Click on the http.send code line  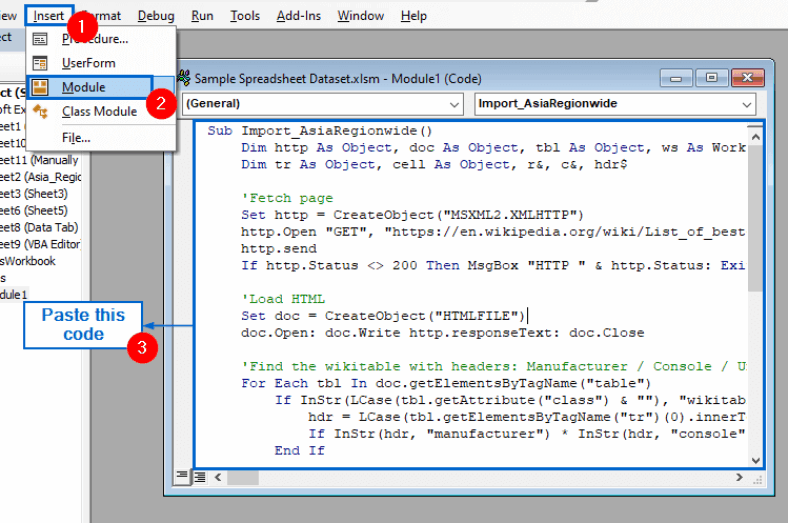pyautogui.click(x=279, y=249)
